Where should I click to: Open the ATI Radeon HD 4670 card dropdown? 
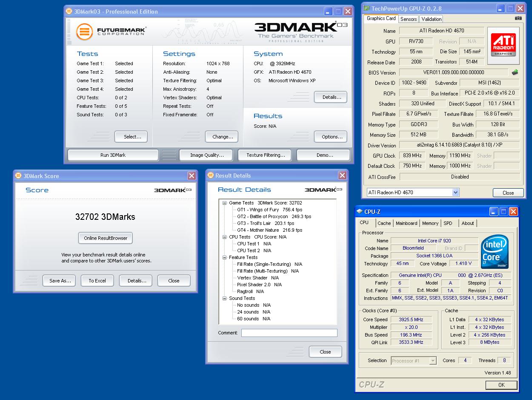[x=455, y=193]
